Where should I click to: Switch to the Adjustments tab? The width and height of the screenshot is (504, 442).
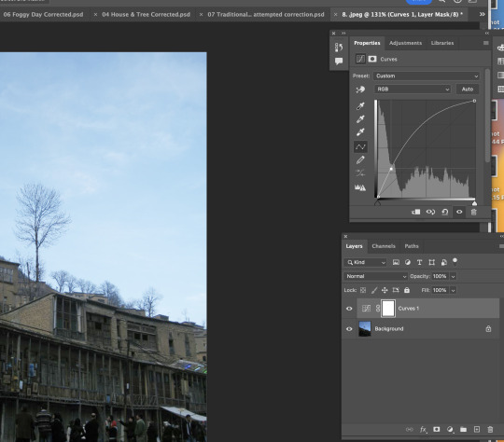click(405, 43)
